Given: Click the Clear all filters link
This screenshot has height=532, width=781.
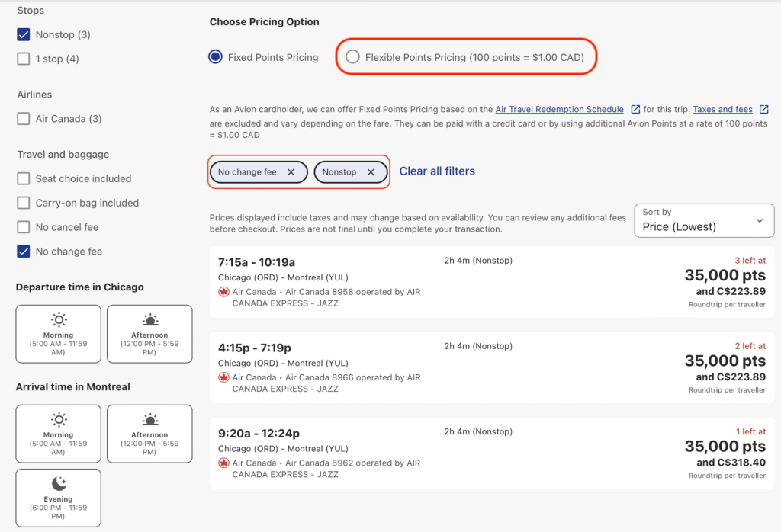Looking at the screenshot, I should 437,171.
